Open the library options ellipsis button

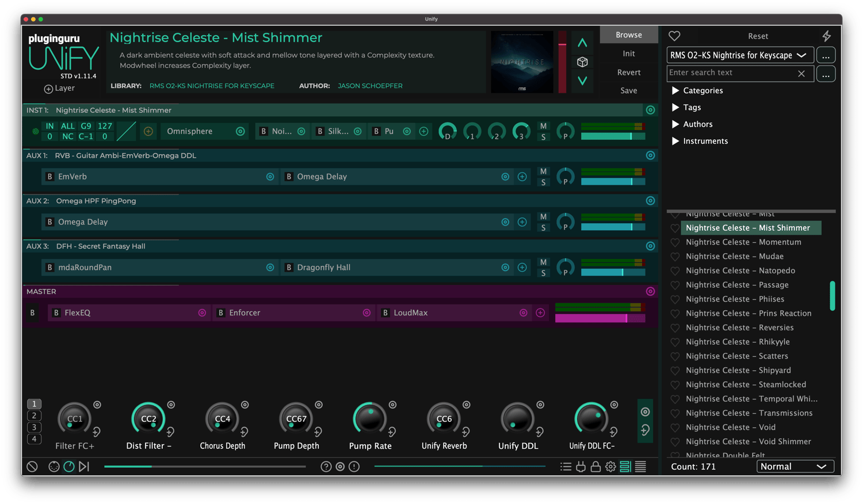point(826,55)
